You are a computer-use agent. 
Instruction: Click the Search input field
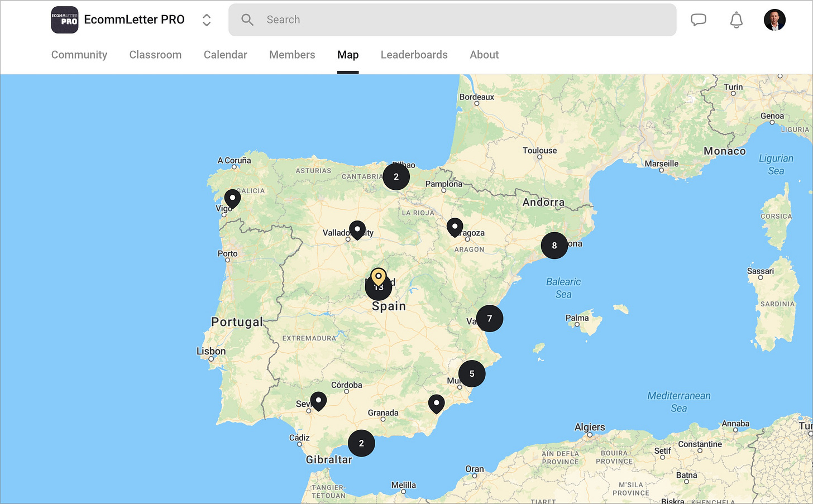point(452,20)
